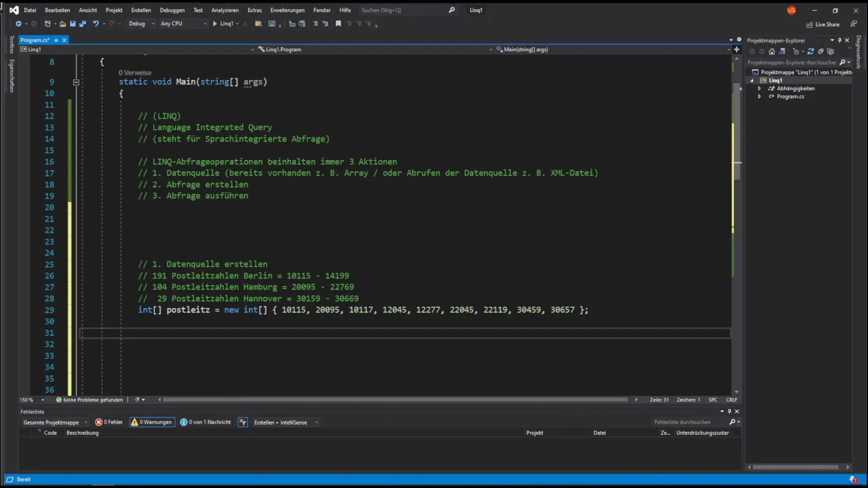Click the search magnifier in Projektmappen-Explorer
The image size is (868, 488).
pos(842,62)
